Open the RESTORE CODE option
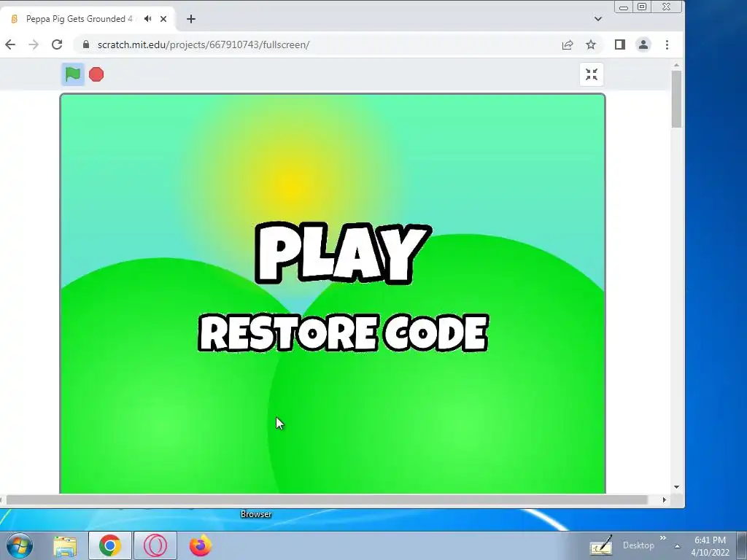747x560 pixels. (343, 332)
